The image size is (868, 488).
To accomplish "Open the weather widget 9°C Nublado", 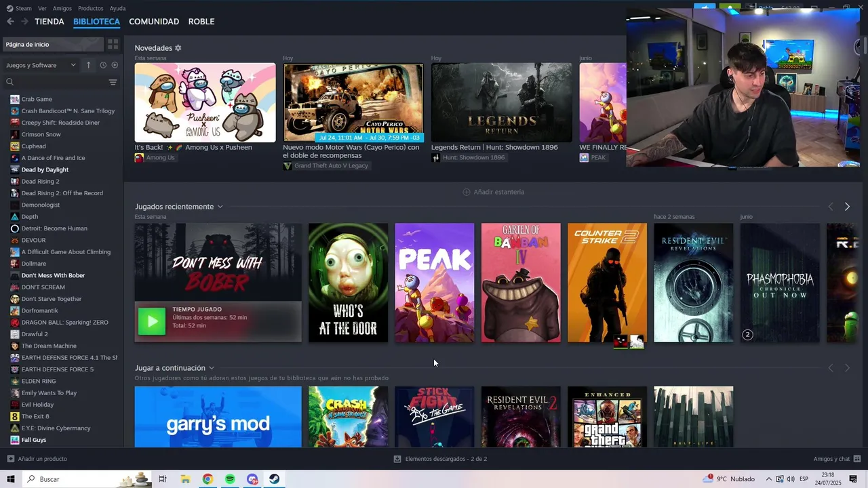I will [x=730, y=479].
